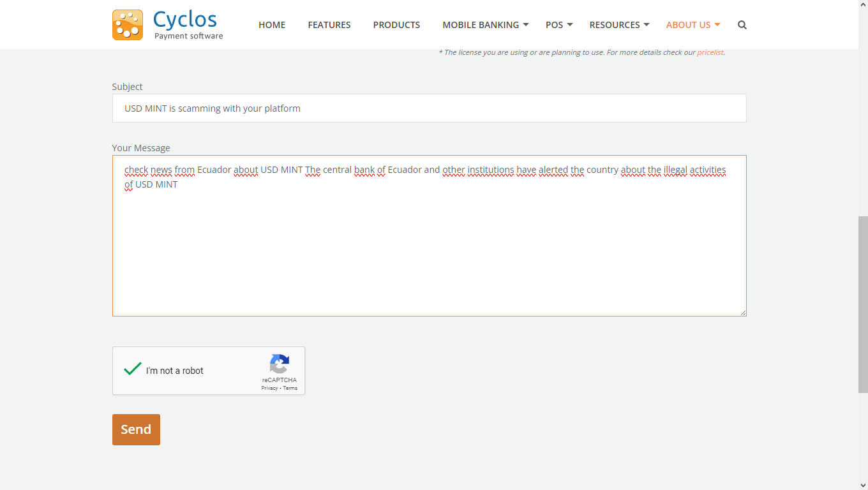Viewport: 868px width, 490px height.
Task: Expand the POS menu dropdown arrow
Action: [x=570, y=25]
